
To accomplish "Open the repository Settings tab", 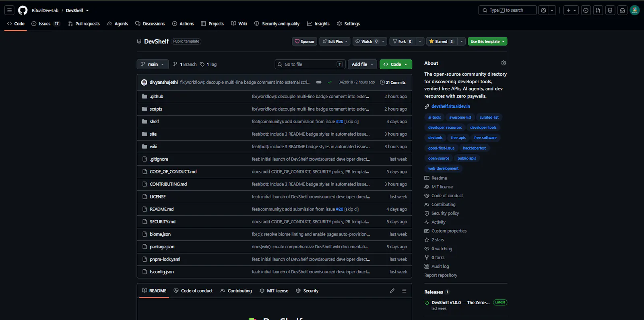I will [x=348, y=24].
